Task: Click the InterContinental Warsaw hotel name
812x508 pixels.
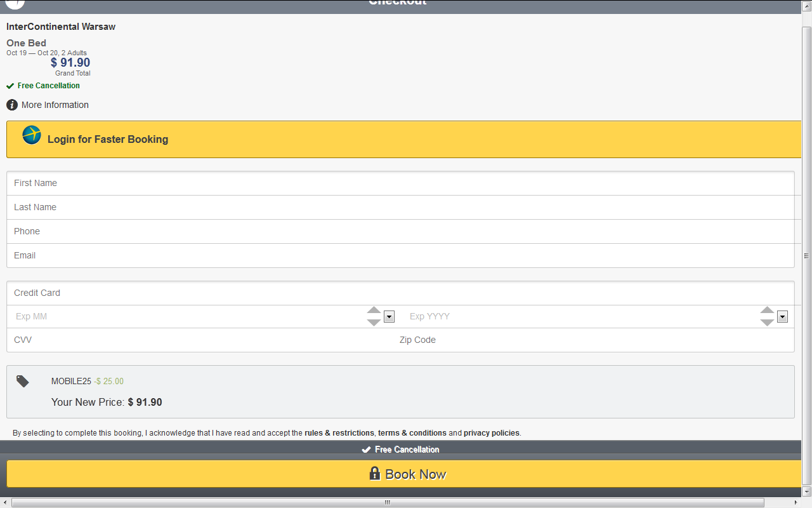Action: [61, 27]
